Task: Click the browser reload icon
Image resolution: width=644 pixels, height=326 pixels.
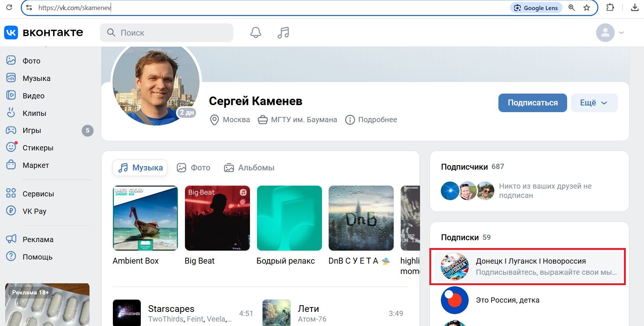Action: (x=9, y=7)
